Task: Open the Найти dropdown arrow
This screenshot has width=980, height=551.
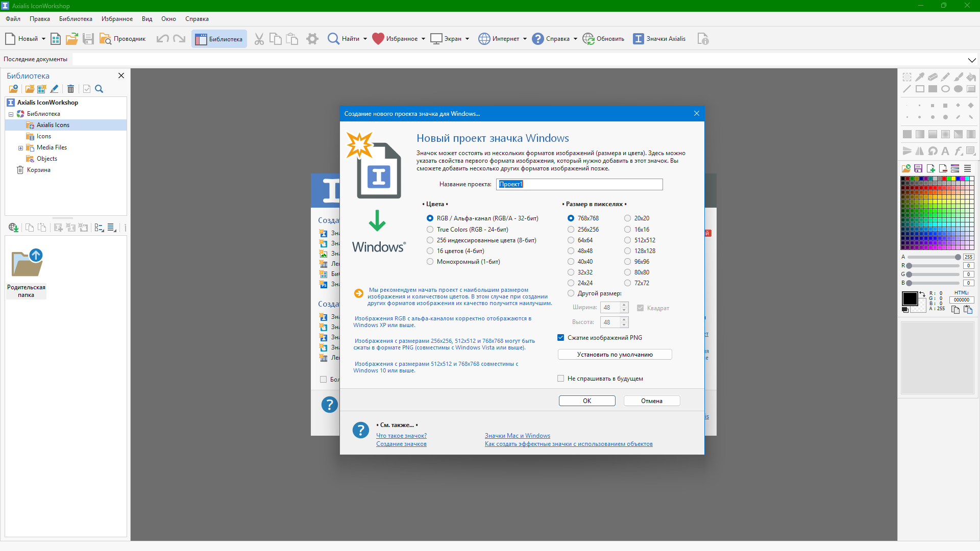Action: pos(365,39)
